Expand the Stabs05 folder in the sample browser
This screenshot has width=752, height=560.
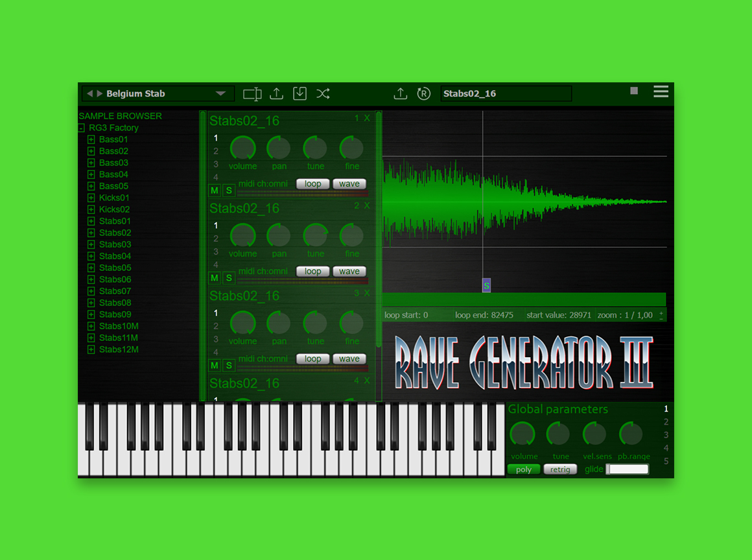point(90,268)
